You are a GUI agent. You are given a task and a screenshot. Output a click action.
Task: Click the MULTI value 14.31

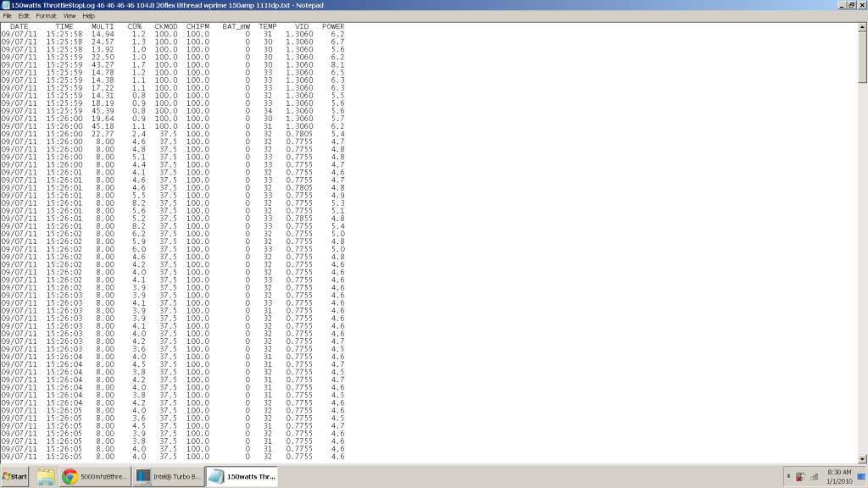tap(103, 96)
